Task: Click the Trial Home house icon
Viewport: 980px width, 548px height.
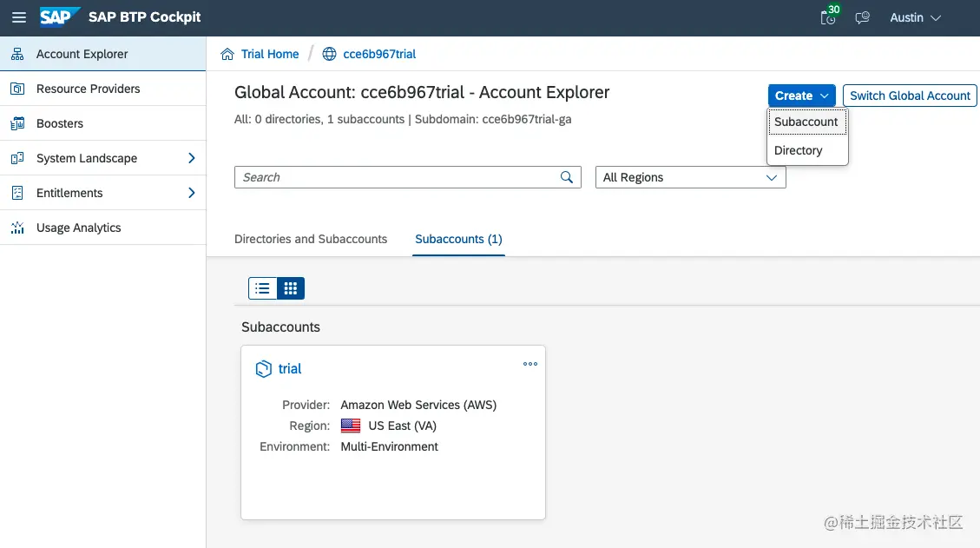Action: (227, 54)
